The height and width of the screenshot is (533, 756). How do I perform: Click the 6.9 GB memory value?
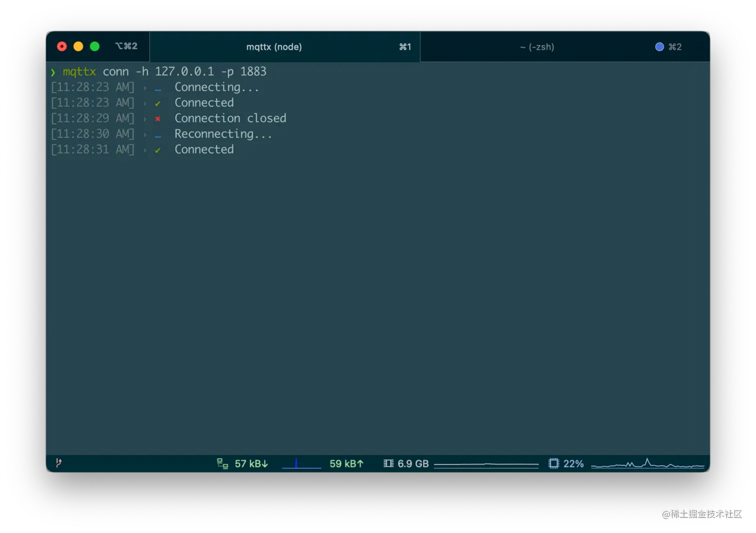tap(413, 463)
